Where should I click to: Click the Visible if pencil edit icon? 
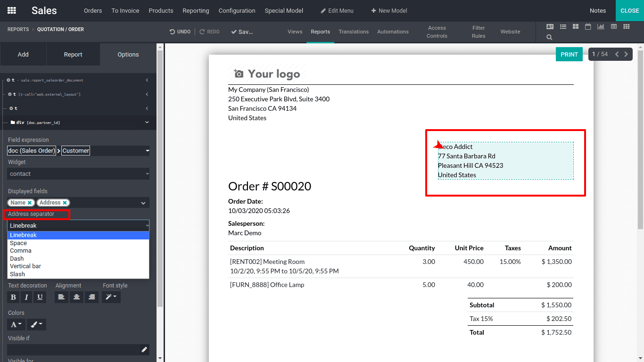[144, 350]
